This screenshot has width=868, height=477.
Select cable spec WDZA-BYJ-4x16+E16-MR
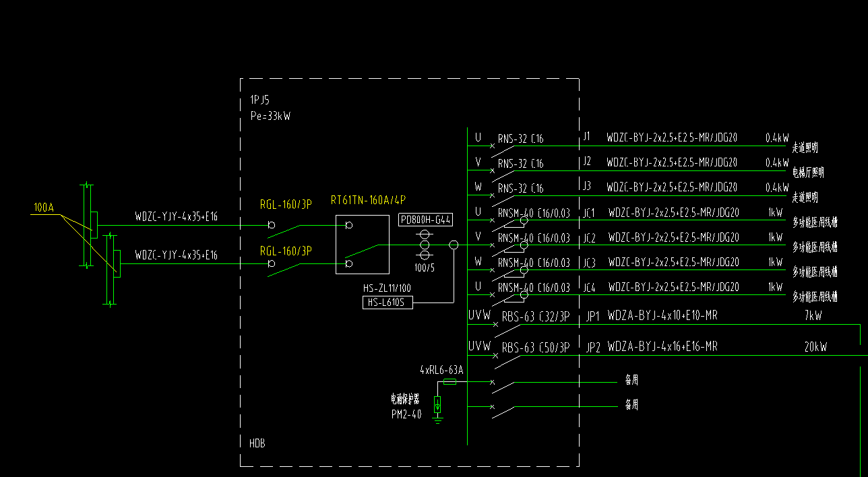662,347
